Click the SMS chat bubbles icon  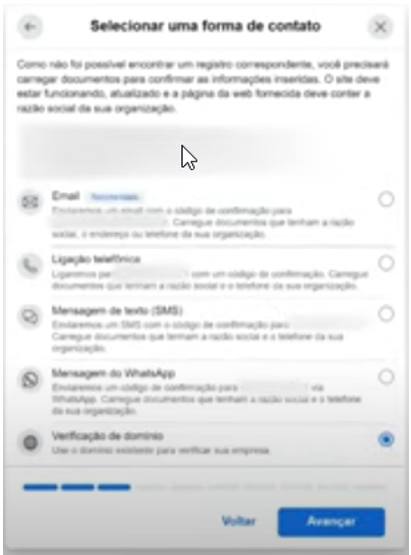30,317
